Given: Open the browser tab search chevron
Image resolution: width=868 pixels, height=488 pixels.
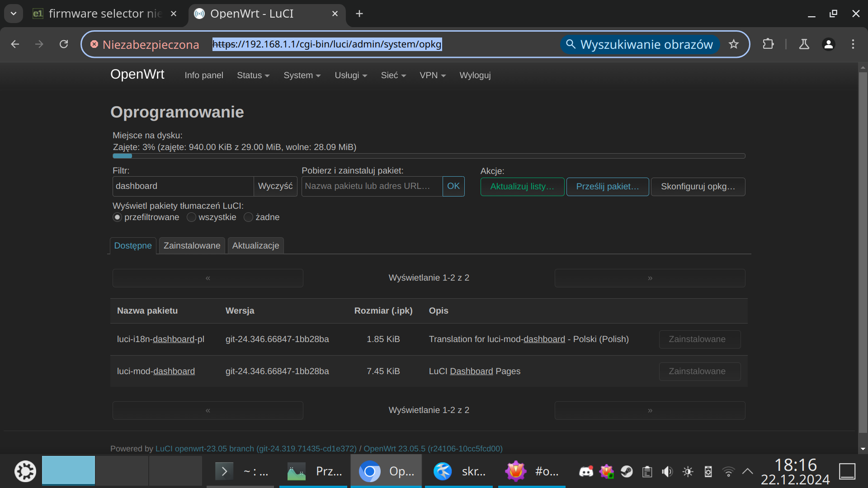Looking at the screenshot, I should pos(14,14).
